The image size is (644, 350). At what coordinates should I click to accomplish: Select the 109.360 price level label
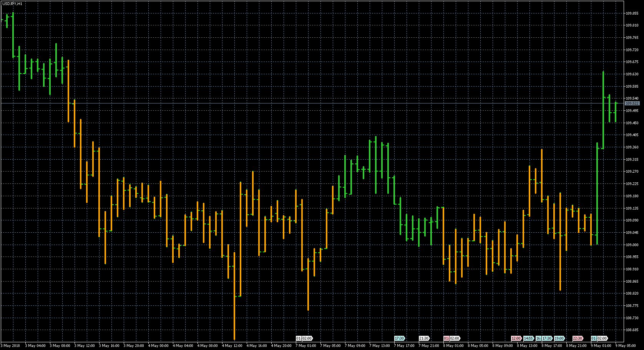point(632,147)
